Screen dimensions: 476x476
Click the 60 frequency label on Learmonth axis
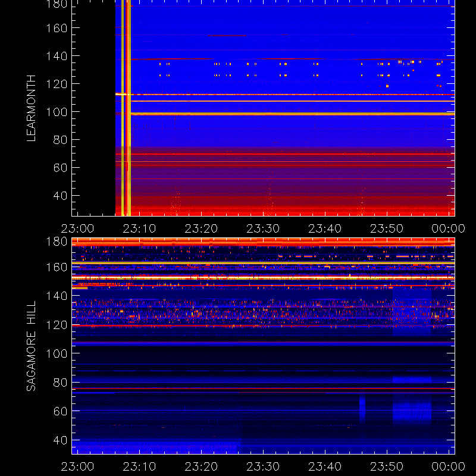coord(61,168)
